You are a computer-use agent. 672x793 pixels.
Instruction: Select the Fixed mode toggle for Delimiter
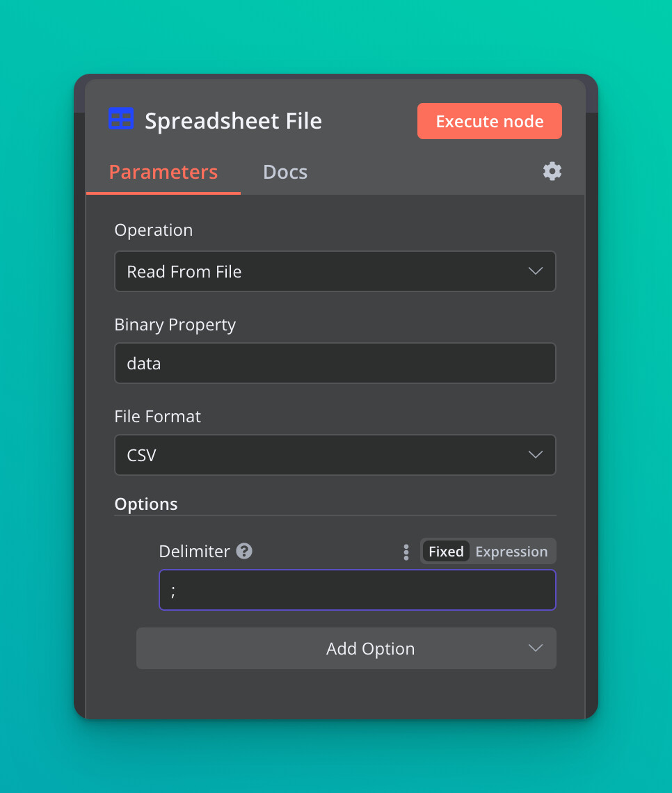(x=446, y=551)
